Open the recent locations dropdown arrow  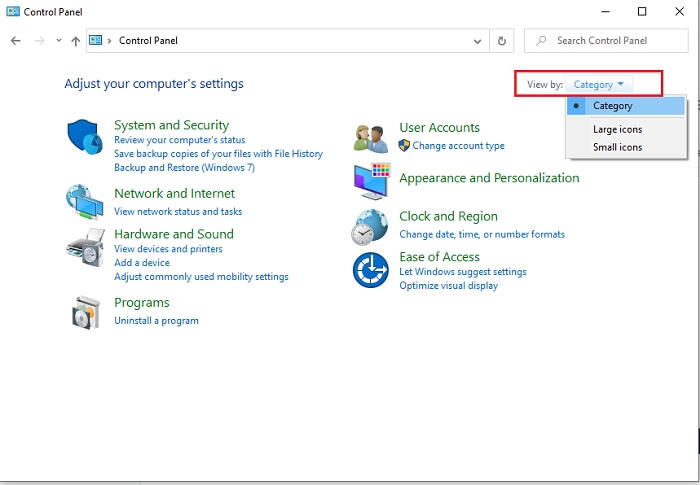pyautogui.click(x=58, y=41)
